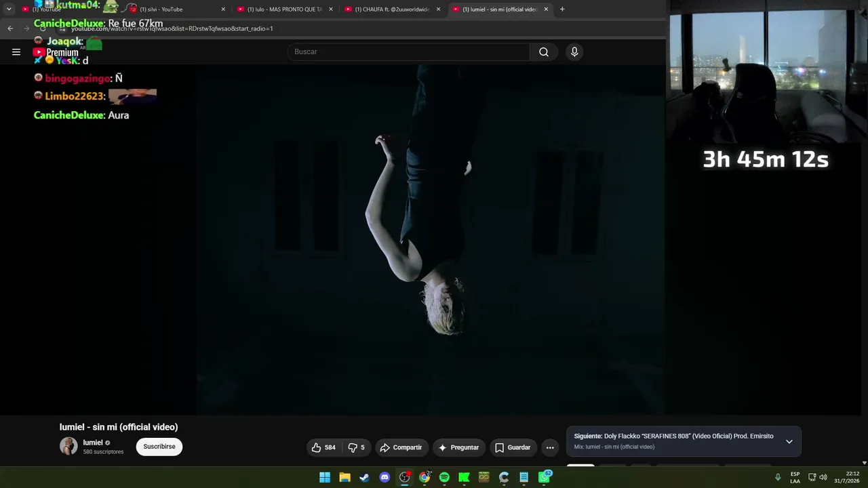Go back with the browser back arrow

(x=10, y=28)
